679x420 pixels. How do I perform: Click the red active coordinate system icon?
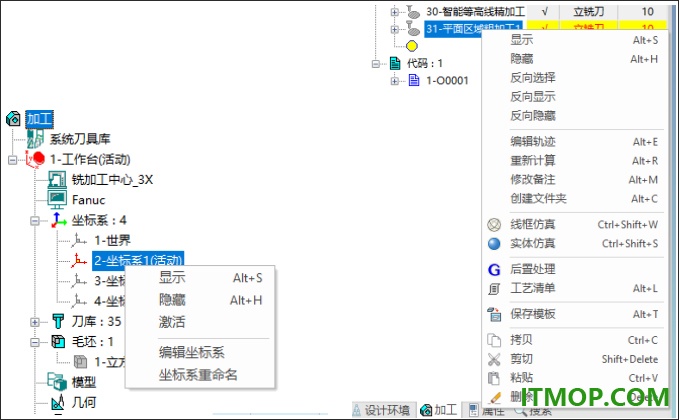78,260
